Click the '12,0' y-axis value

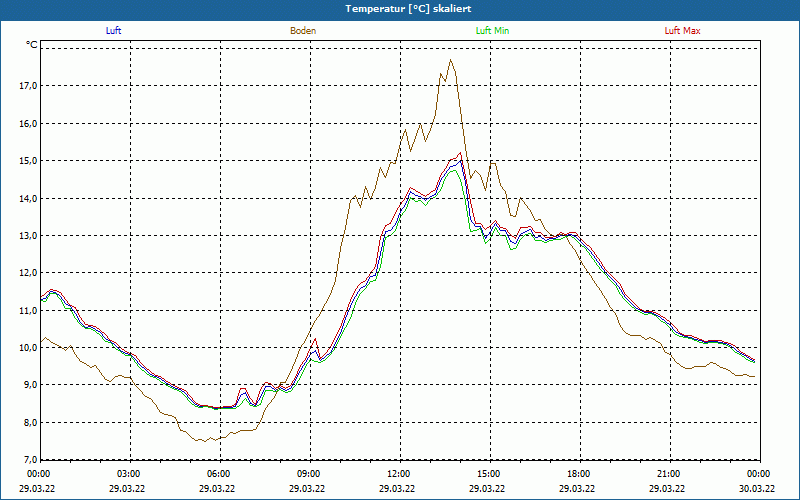pyautogui.click(x=28, y=273)
